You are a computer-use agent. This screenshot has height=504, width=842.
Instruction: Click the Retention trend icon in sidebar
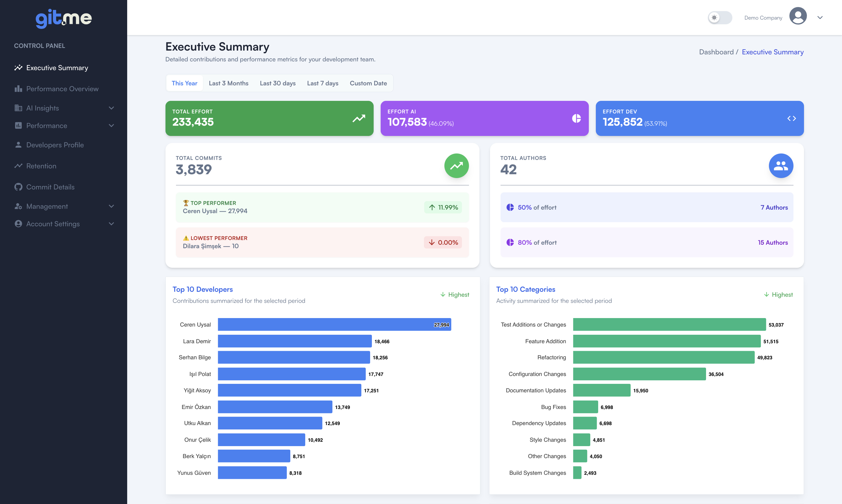click(x=18, y=166)
